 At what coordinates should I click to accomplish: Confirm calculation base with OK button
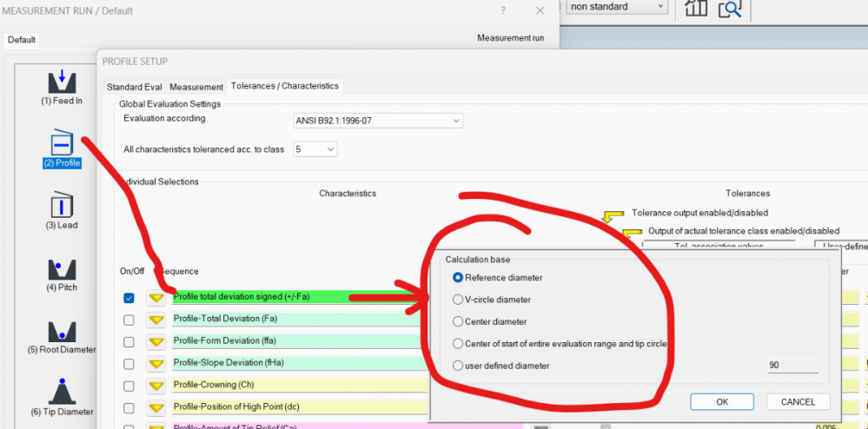click(x=722, y=402)
